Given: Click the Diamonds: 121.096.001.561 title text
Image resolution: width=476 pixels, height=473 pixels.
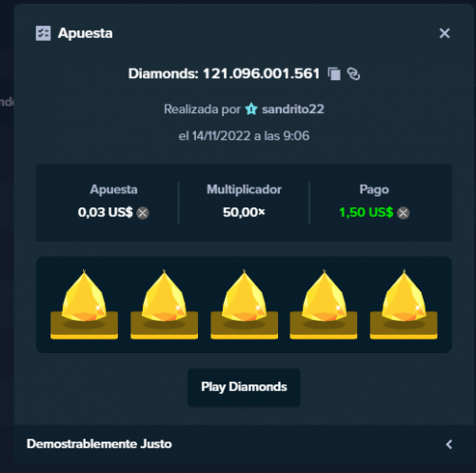Looking at the screenshot, I should [x=224, y=73].
